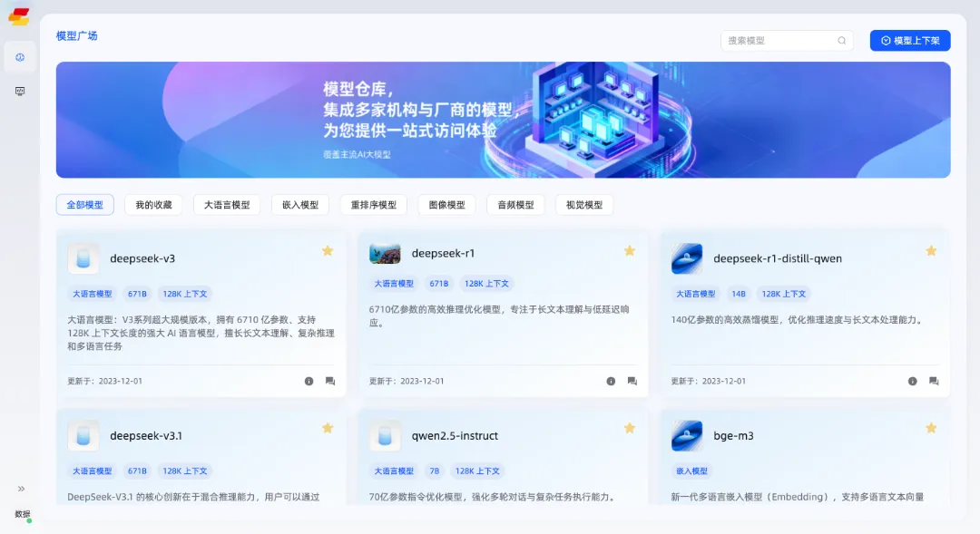Viewport: 980px width, 534px height.
Task: Click the 数据 status item in sidebar
Action: 23,514
